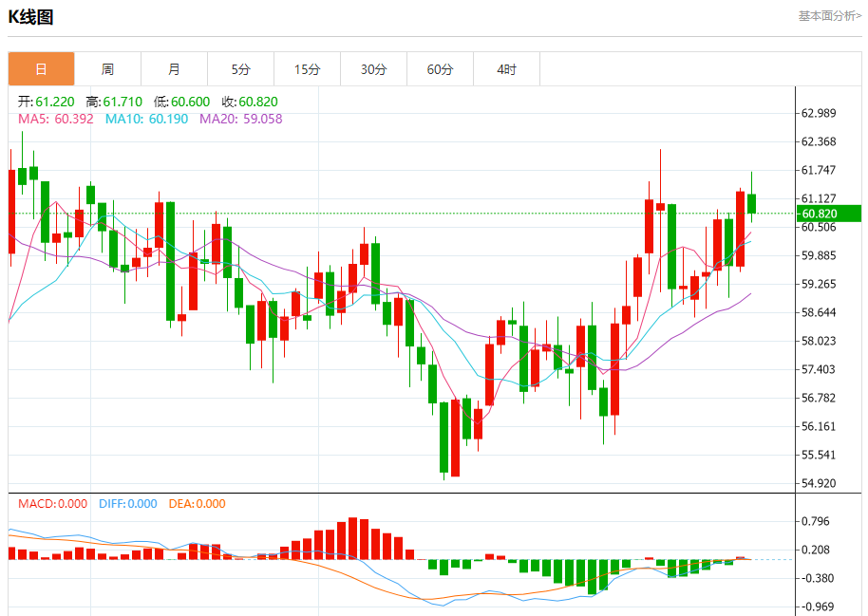Select the MA20 moving average label

(x=240, y=119)
